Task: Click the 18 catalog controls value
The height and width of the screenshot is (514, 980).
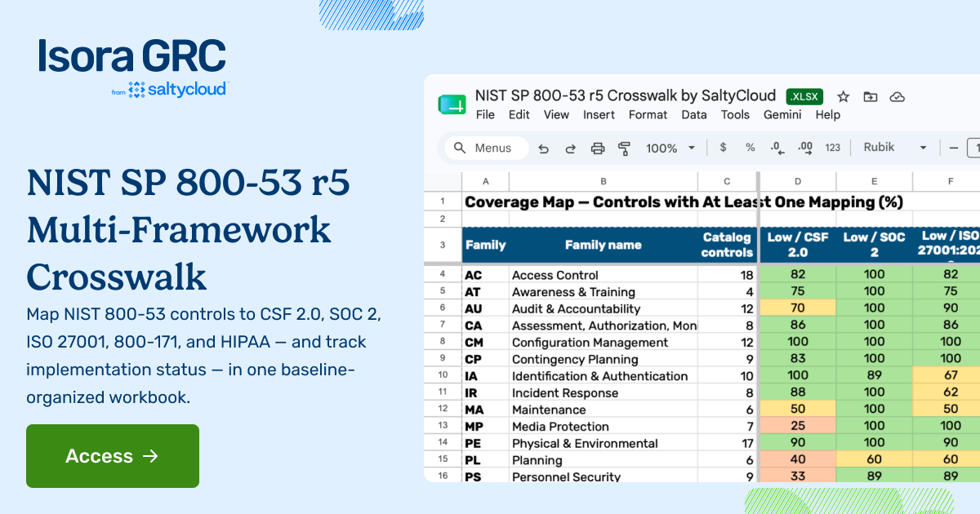Action: [x=727, y=275]
